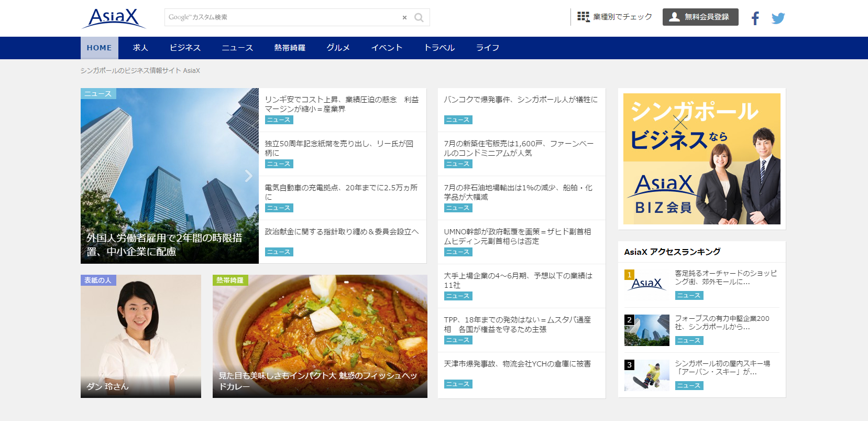Open the 求人 menu item
The height and width of the screenshot is (421, 868).
(140, 48)
